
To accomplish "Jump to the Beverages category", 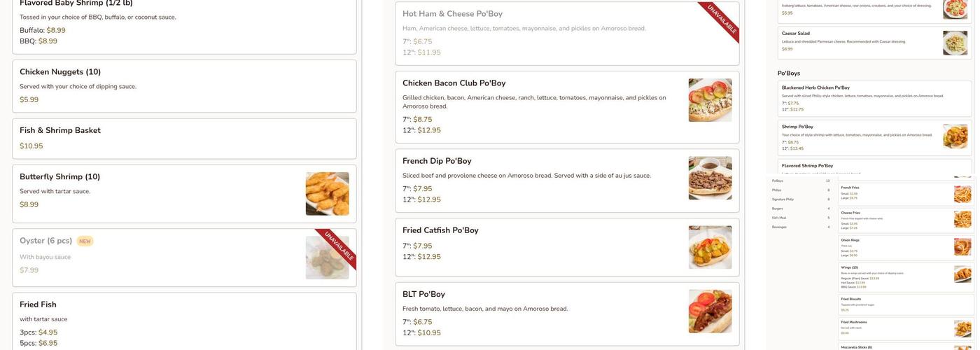I will [779, 227].
